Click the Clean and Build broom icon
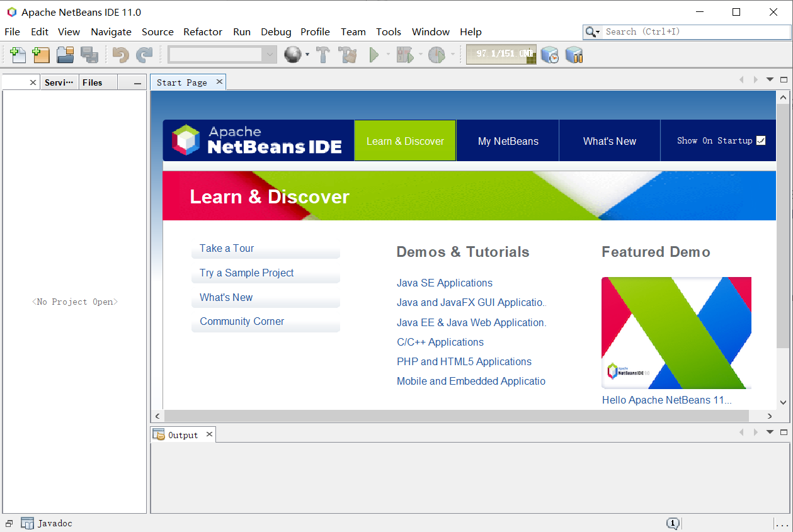 (347, 55)
